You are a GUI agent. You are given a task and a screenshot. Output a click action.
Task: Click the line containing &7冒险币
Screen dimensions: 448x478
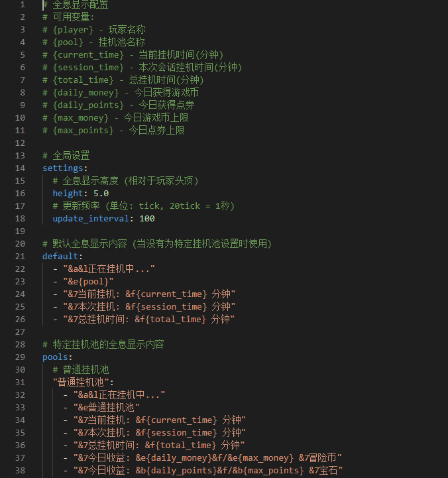[x=202, y=457]
